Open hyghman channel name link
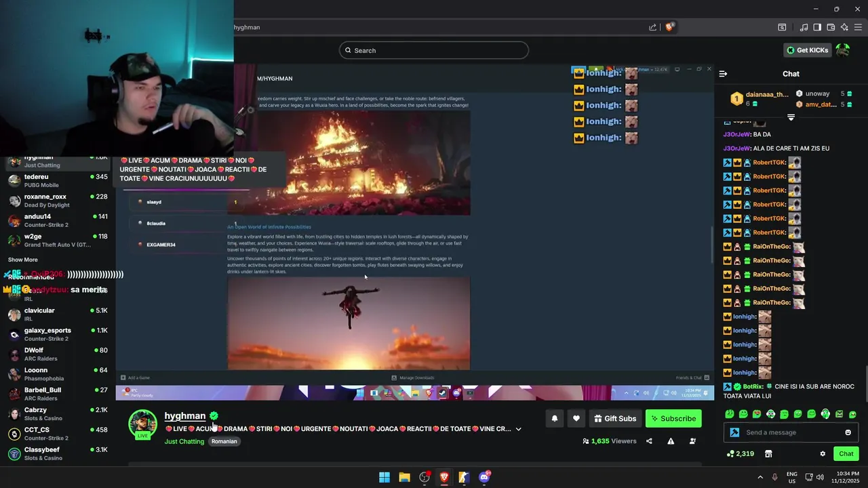This screenshot has height=488, width=868. click(184, 416)
